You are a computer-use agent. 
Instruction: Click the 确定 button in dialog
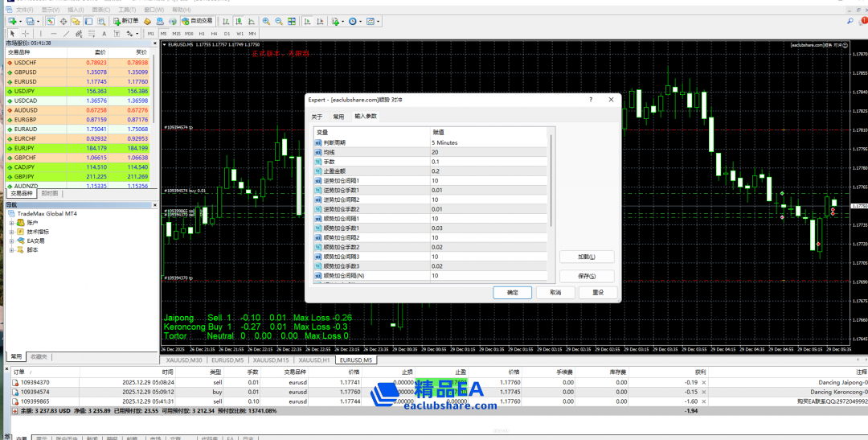(x=513, y=293)
